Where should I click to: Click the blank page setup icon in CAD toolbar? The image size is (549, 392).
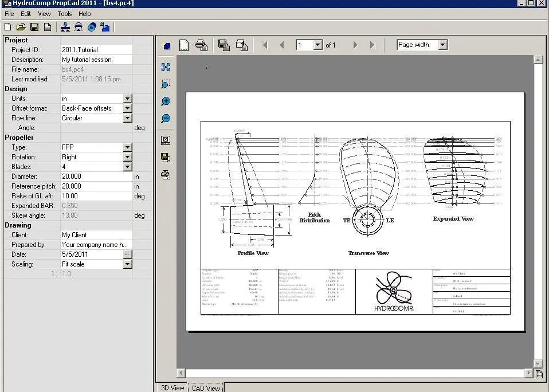(184, 45)
